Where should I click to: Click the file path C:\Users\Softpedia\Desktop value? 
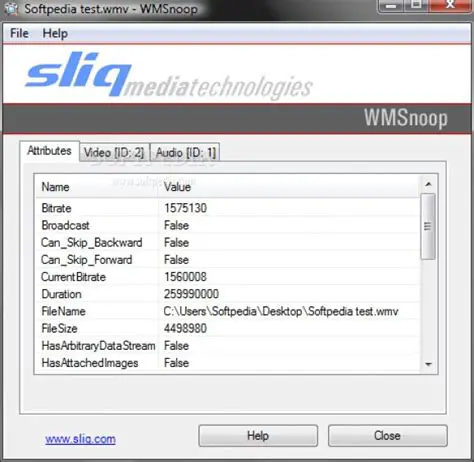coord(281,311)
